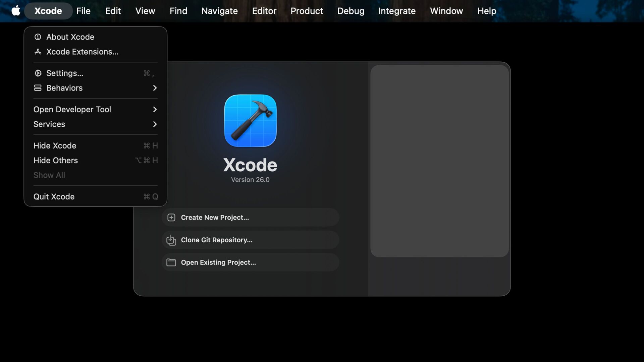The height and width of the screenshot is (362, 644).
Task: Click the Behaviors stacked-bars icon
Action: (x=38, y=88)
